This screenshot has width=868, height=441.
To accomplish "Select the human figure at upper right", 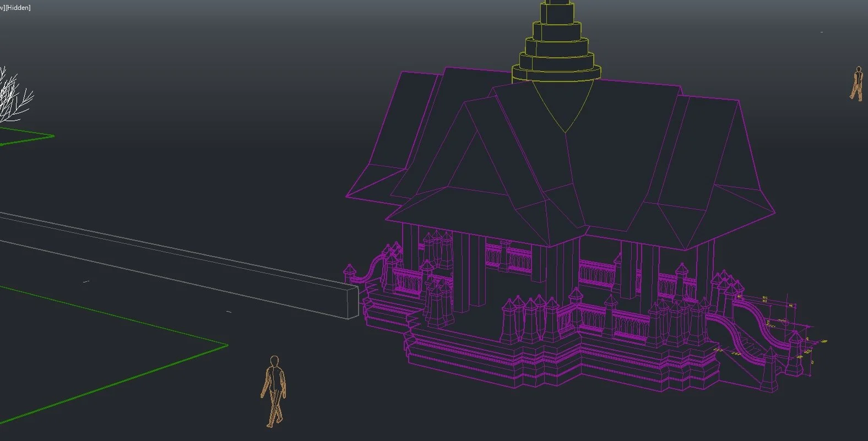I will pos(856,84).
